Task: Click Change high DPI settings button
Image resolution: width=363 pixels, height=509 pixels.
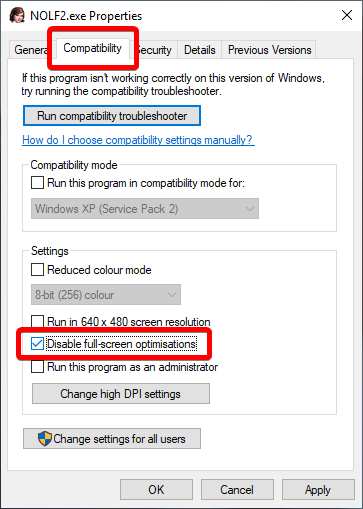Action: [x=121, y=394]
